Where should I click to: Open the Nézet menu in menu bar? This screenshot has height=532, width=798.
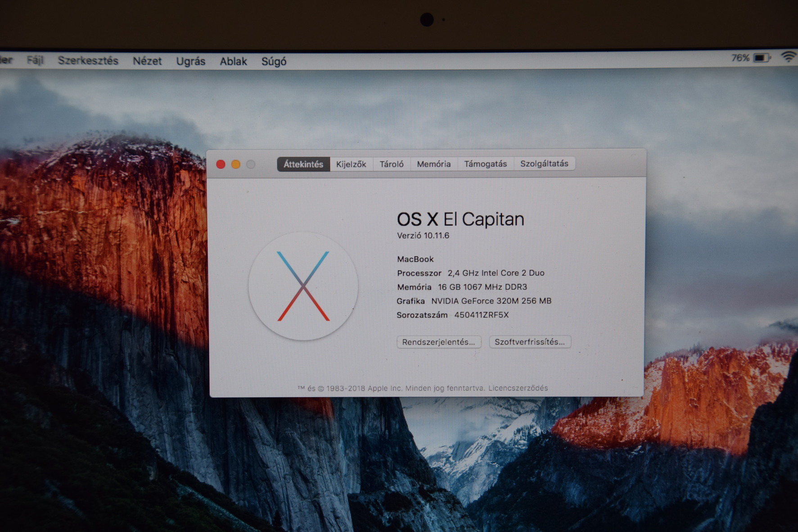click(x=147, y=61)
